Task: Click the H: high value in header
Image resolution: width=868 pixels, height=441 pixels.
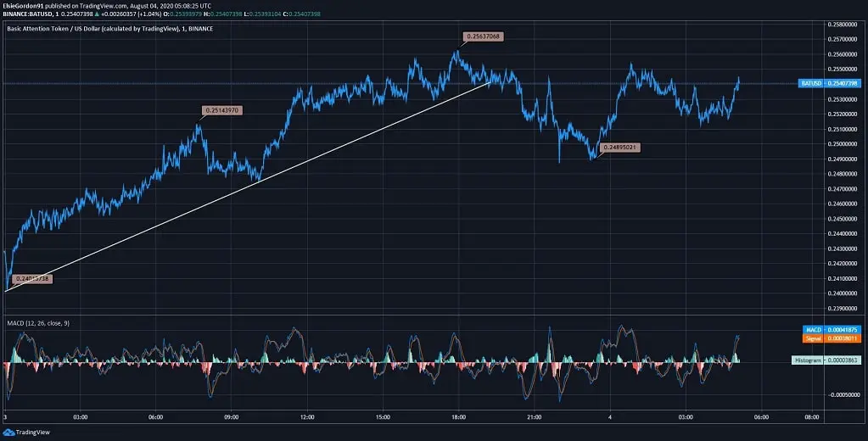Action: 224,14
